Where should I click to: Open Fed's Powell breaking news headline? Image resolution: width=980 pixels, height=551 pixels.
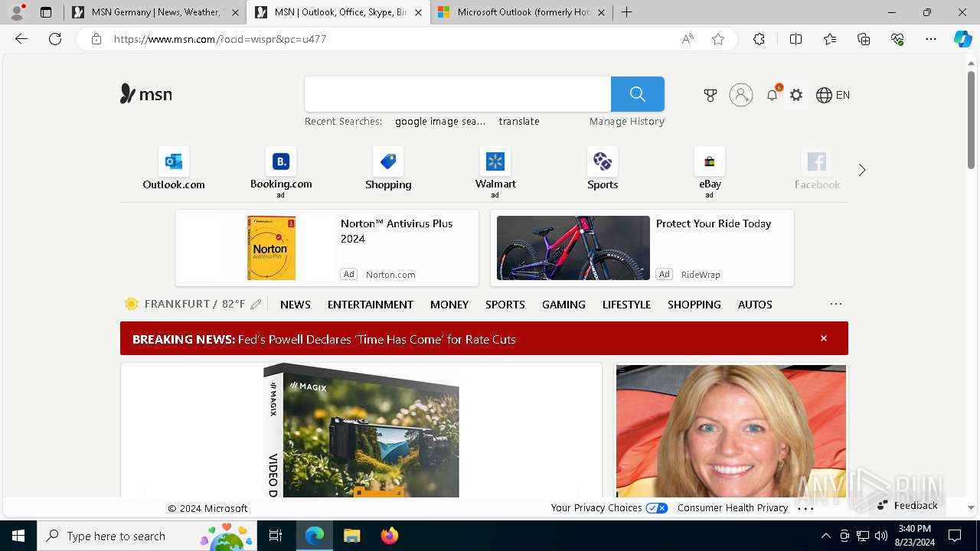coord(377,339)
